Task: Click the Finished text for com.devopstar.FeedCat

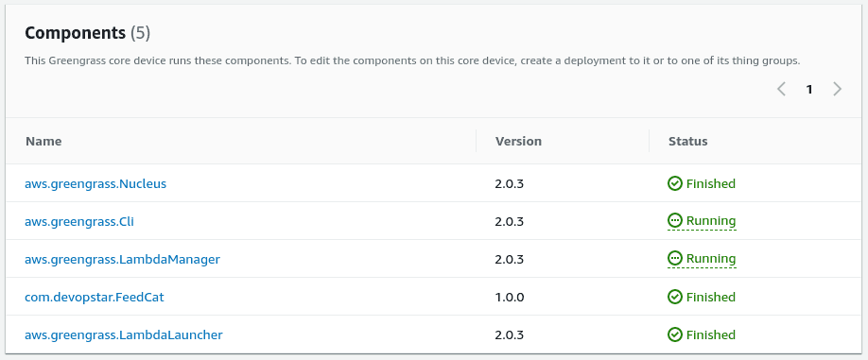Action: [711, 297]
